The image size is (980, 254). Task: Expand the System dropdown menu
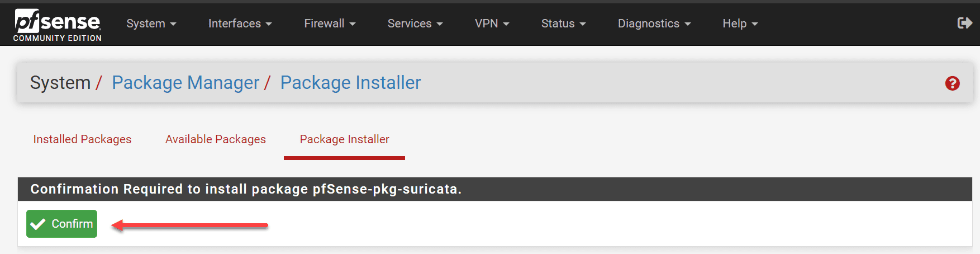151,23
